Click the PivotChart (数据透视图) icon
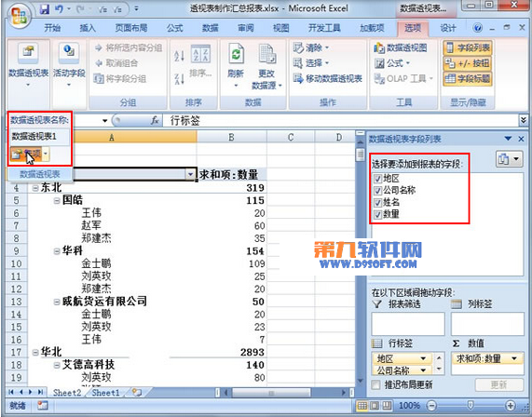This screenshot has height=417, width=532. [379, 48]
